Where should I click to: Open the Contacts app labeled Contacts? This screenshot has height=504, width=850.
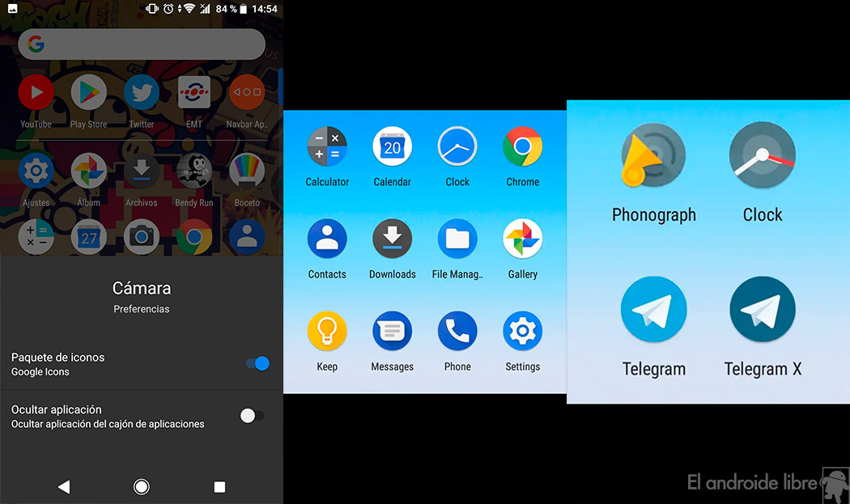(x=327, y=239)
